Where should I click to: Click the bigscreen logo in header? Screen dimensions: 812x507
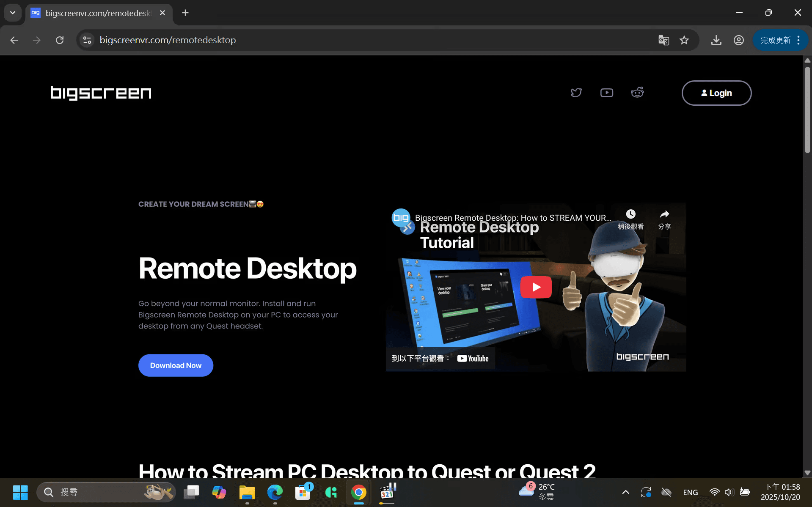pyautogui.click(x=101, y=93)
